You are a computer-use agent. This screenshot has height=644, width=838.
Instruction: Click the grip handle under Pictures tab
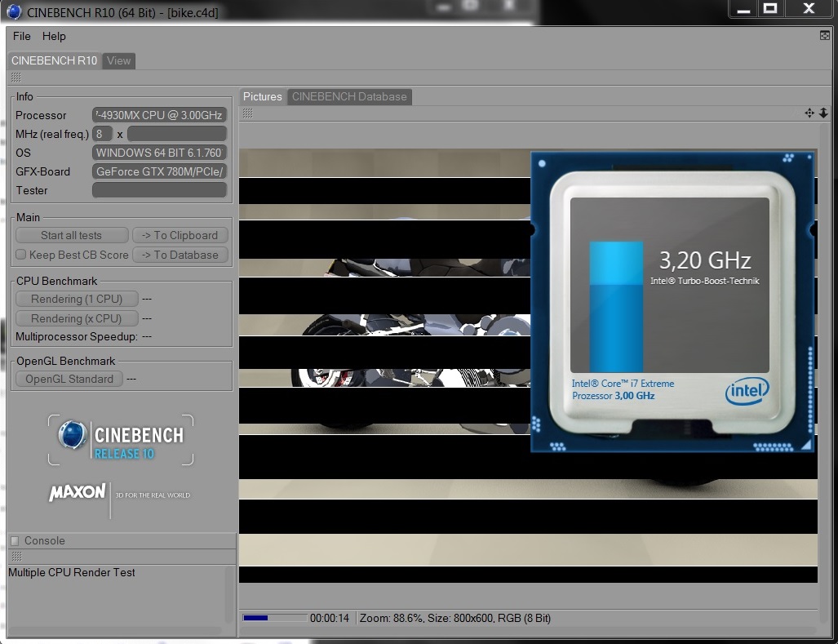[247, 113]
